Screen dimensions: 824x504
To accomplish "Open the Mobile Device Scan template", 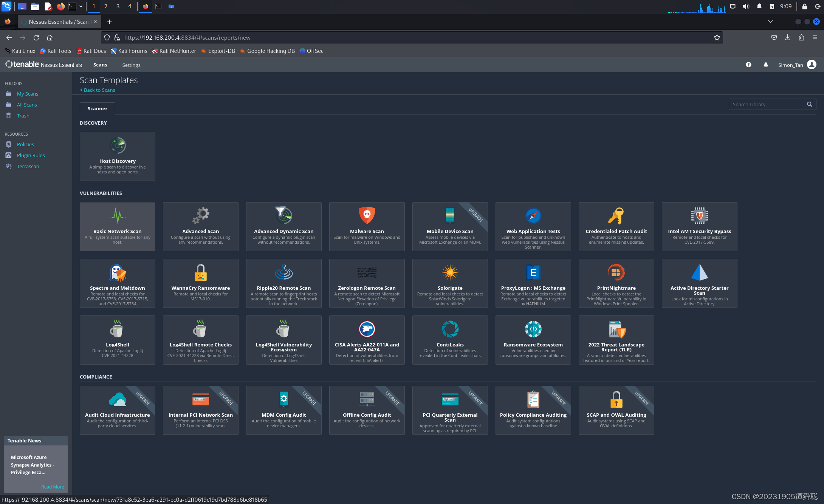I will tap(450, 226).
